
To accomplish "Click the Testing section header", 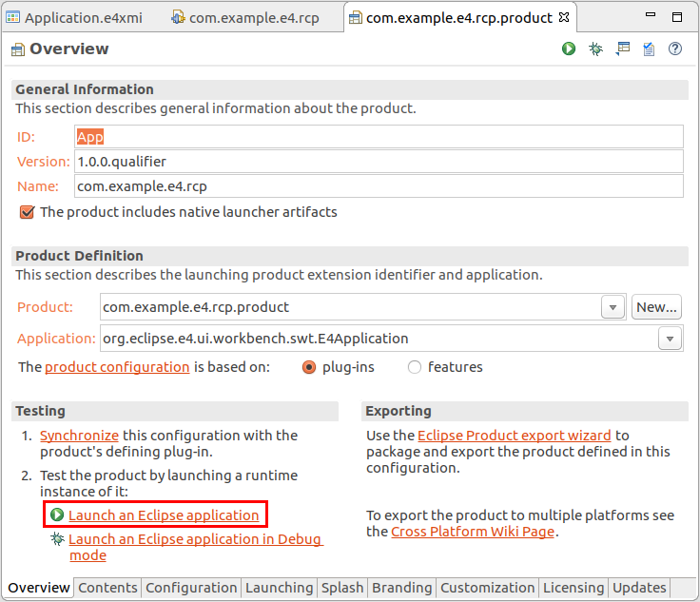I will tap(175, 411).
